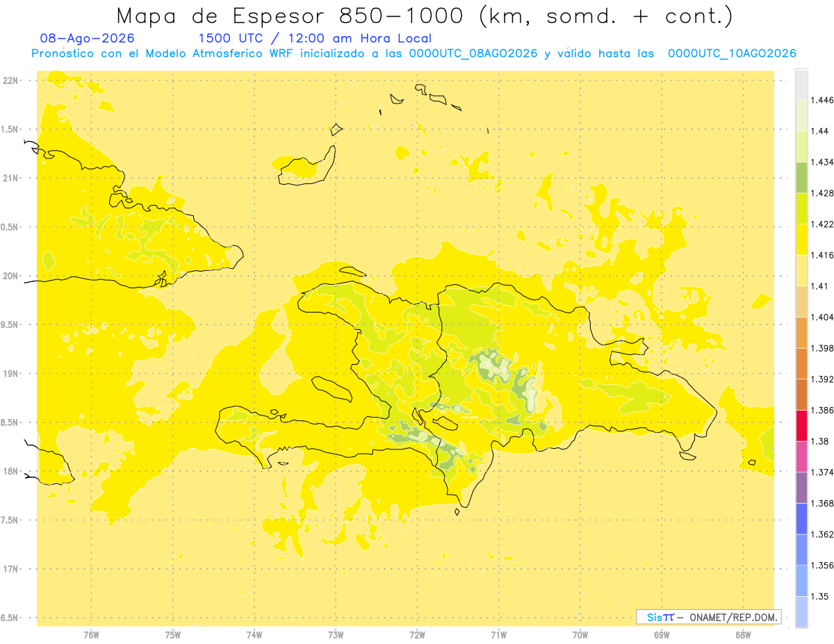The height and width of the screenshot is (644, 834).
Task: Click the "18N" latitude label
Action: point(11,471)
